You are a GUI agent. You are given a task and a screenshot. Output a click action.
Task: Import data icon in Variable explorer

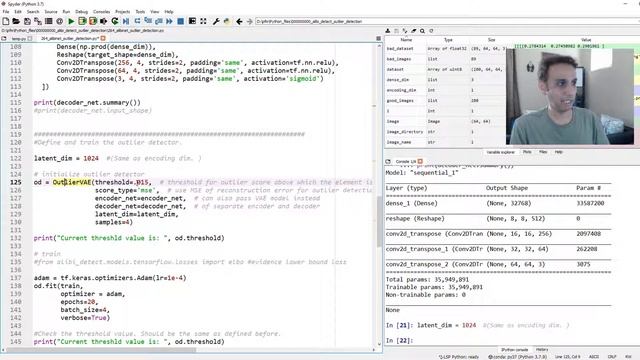coord(387,31)
